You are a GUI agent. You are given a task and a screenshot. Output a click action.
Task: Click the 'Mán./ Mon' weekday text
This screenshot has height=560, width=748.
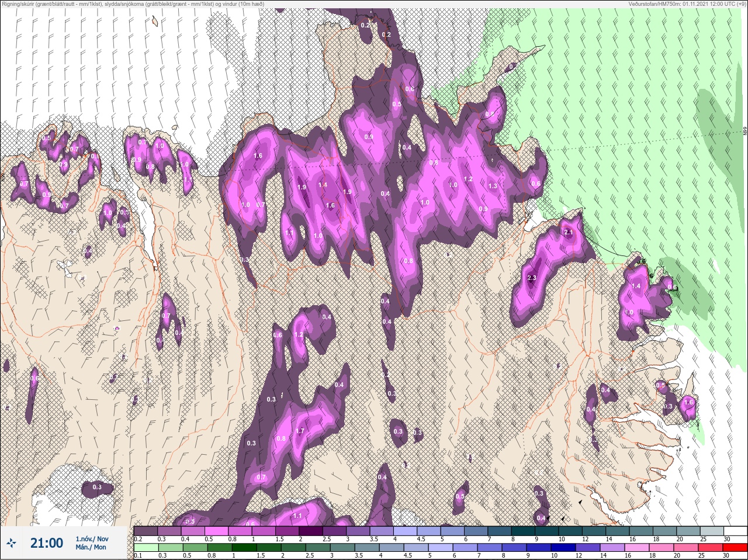91,547
